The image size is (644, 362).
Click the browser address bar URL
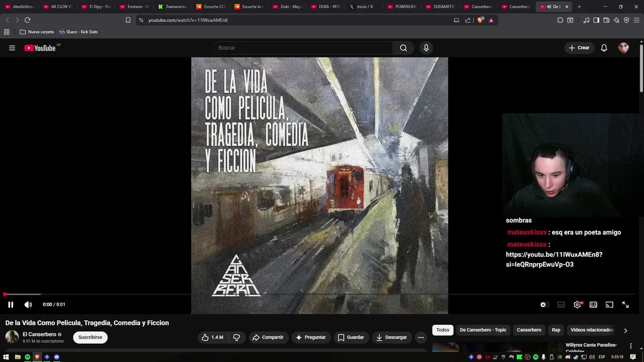[x=188, y=20]
